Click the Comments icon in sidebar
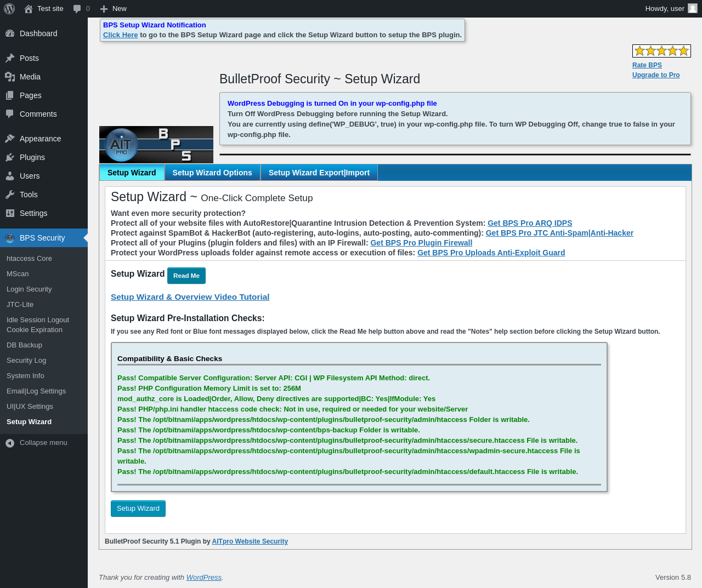The image size is (702, 588). pyautogui.click(x=10, y=114)
